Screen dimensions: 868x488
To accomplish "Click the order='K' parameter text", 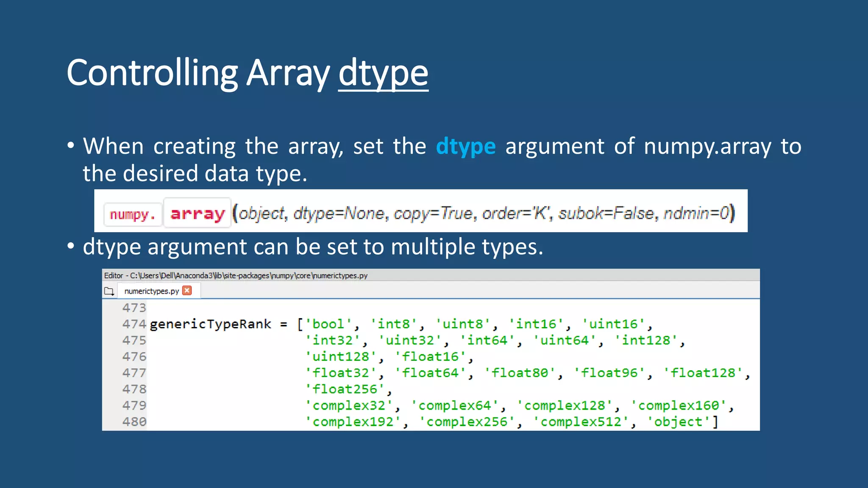I will [517, 213].
